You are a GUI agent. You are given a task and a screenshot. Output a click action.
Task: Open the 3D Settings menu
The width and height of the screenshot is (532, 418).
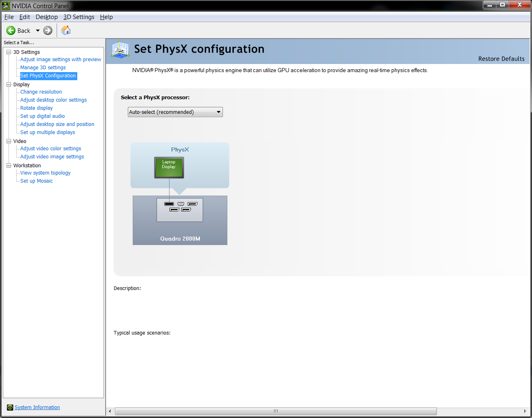click(79, 17)
